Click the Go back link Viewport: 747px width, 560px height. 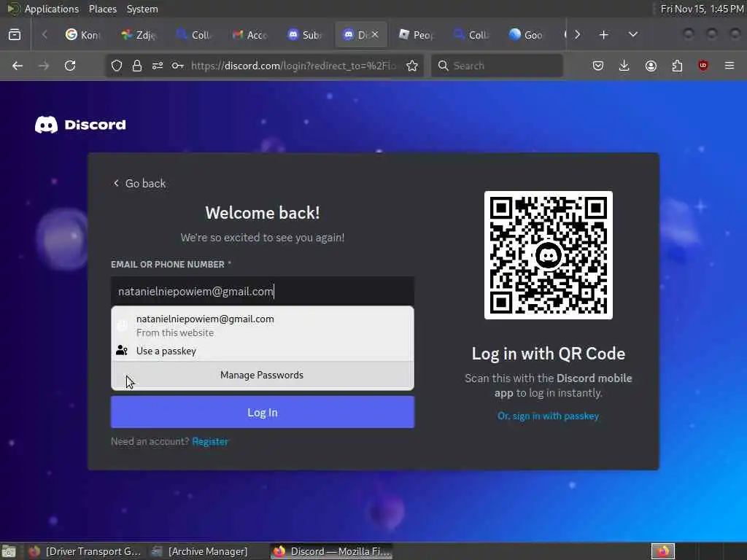[139, 183]
